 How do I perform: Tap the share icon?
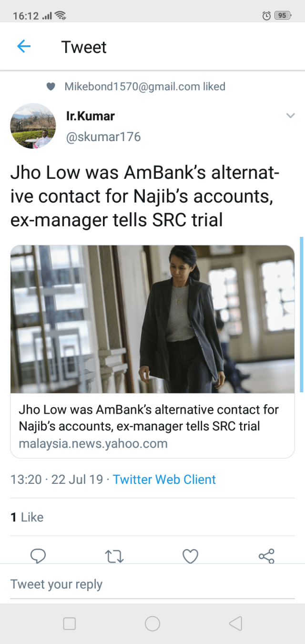266,556
